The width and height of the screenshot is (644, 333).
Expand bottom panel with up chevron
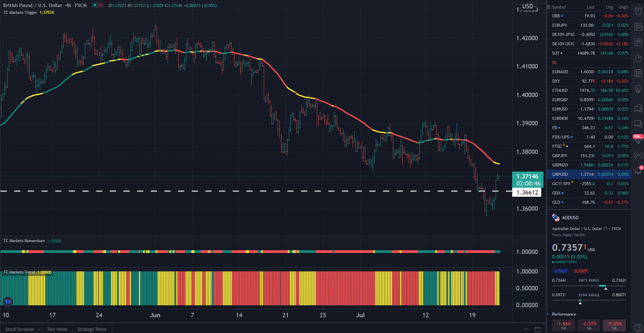(x=526, y=329)
